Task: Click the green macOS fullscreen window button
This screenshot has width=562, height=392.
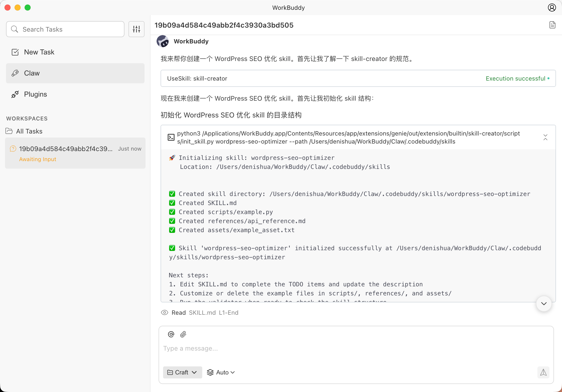Action: point(28,8)
